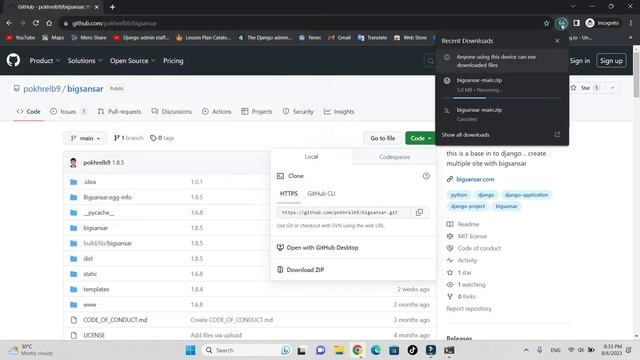640x360 pixels.
Task: Switch to the Pull requests tab
Action: pos(120,111)
